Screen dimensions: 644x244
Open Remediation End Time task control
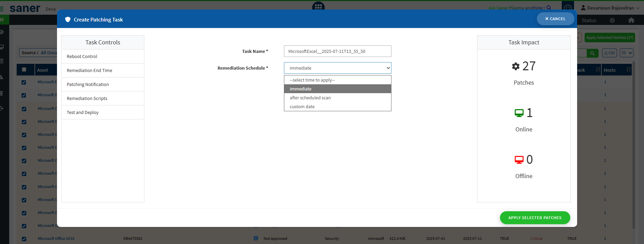coord(103,70)
